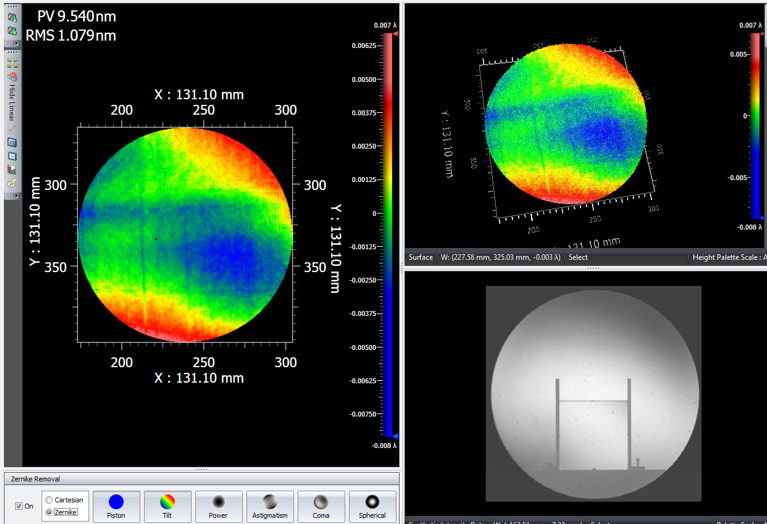Toggle Spherical aberration removal button
This screenshot has width=767, height=524.
pos(372,506)
